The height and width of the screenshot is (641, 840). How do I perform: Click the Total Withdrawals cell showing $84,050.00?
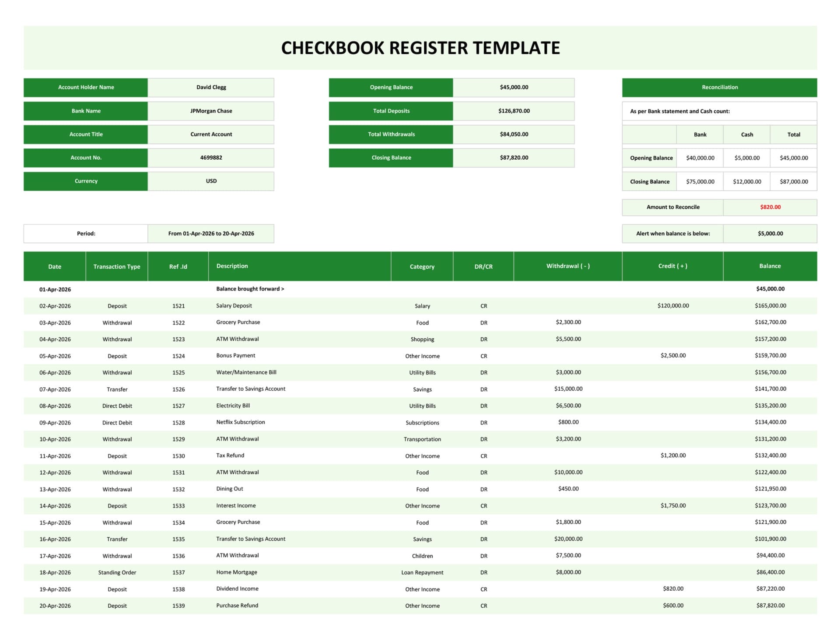[x=513, y=134]
